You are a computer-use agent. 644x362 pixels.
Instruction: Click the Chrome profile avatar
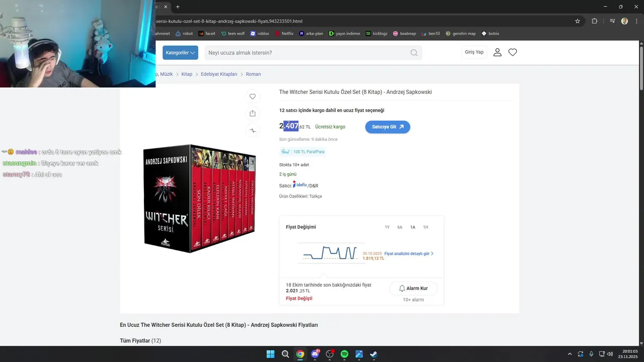point(624,21)
